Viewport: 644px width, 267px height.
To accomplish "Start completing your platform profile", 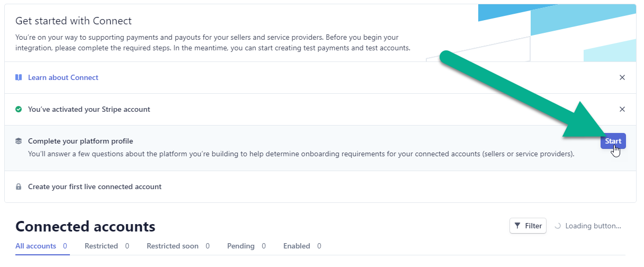I will [x=613, y=141].
